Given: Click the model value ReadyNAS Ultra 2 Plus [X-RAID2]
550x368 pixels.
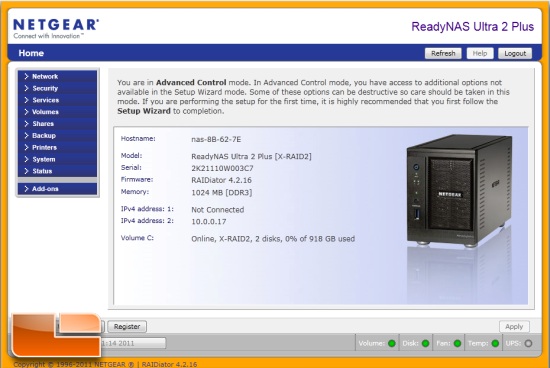Looking at the screenshot, I should tap(251, 156).
